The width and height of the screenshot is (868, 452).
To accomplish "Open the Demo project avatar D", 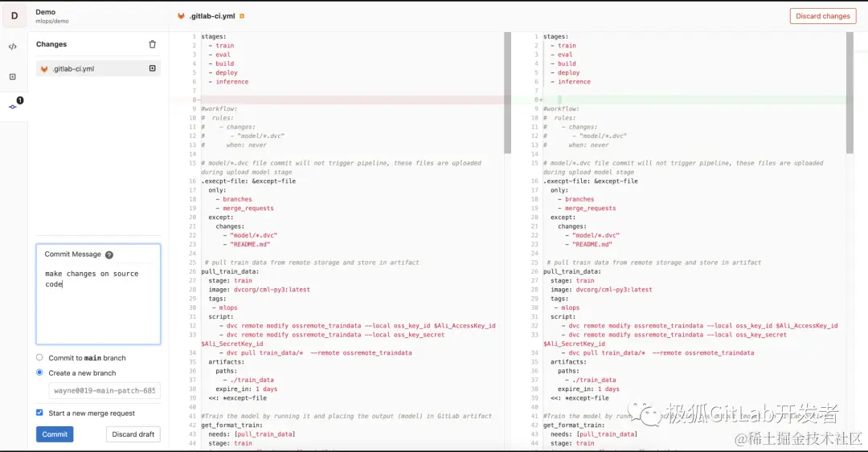I will click(x=14, y=16).
